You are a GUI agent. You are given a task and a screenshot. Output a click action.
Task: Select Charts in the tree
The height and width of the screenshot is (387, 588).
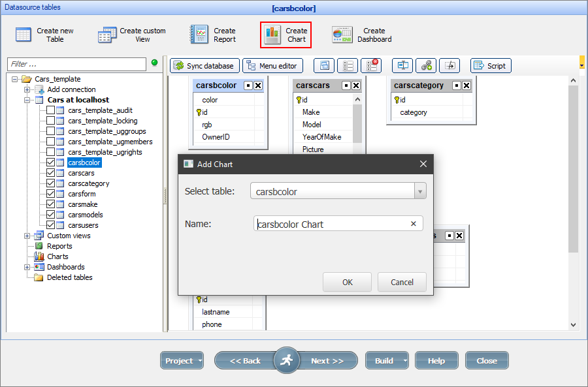click(57, 256)
